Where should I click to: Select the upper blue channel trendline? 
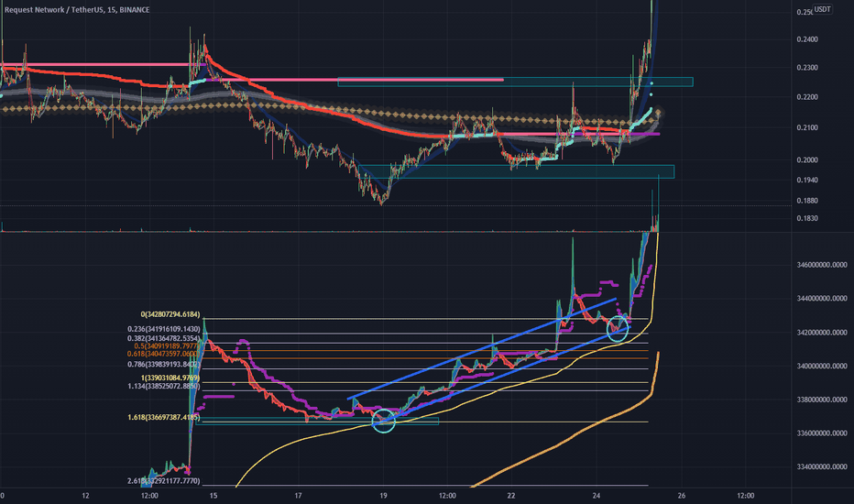point(482,349)
